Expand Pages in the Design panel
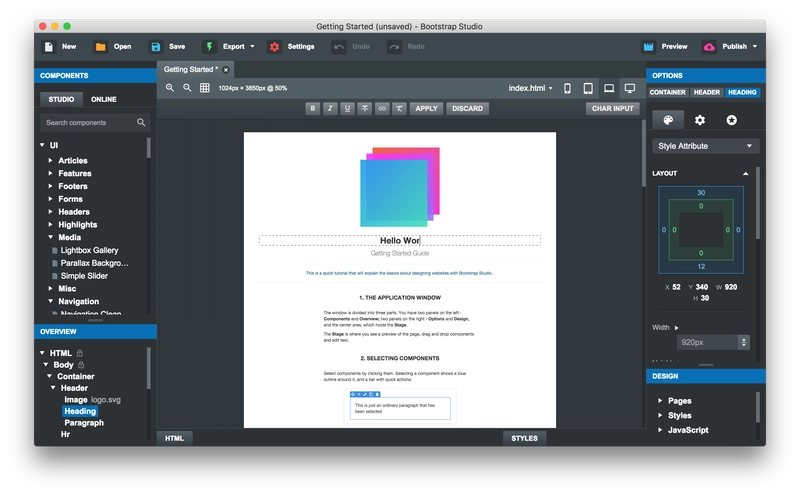 tap(660, 401)
